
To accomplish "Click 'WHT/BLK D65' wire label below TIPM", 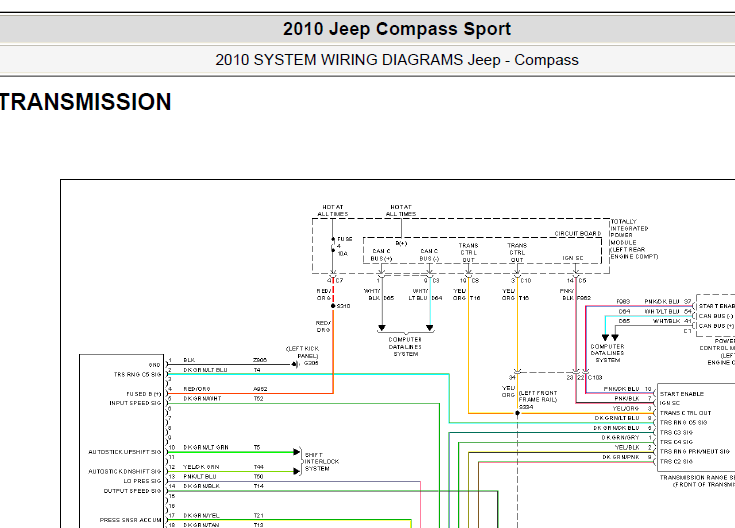I will tap(380, 294).
